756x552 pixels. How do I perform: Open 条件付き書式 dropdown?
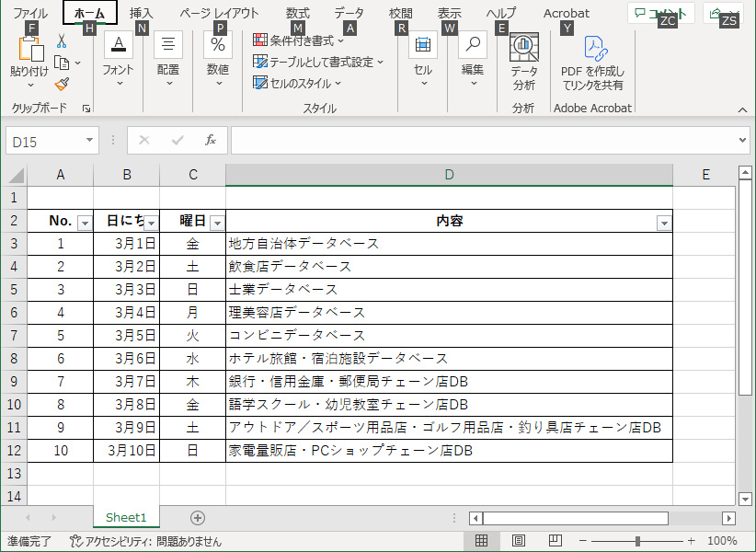299,40
